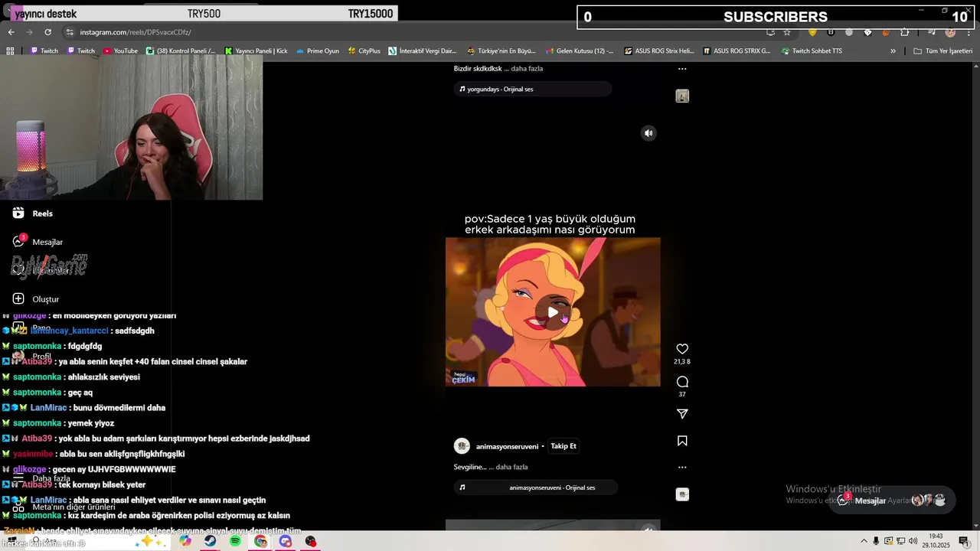
Task: Open 'Tüm Yer İşaretleri' folder
Action: pos(943,51)
